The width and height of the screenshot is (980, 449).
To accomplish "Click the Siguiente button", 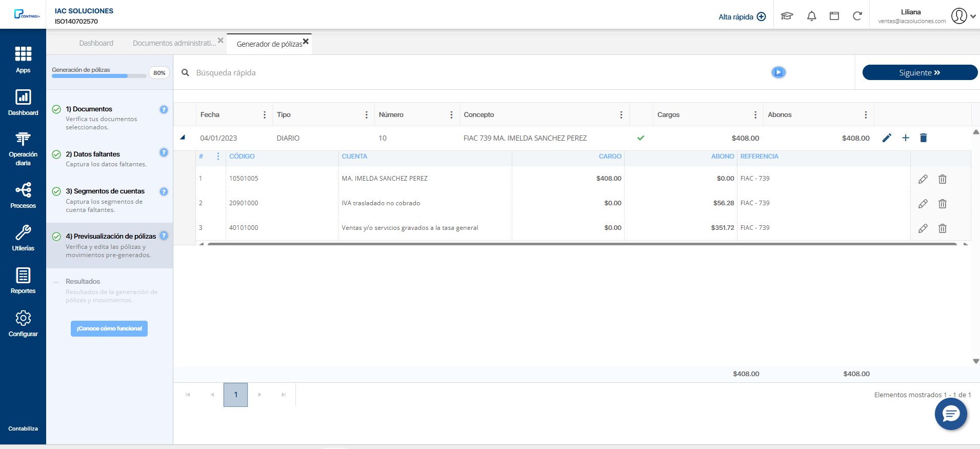I will pos(919,72).
